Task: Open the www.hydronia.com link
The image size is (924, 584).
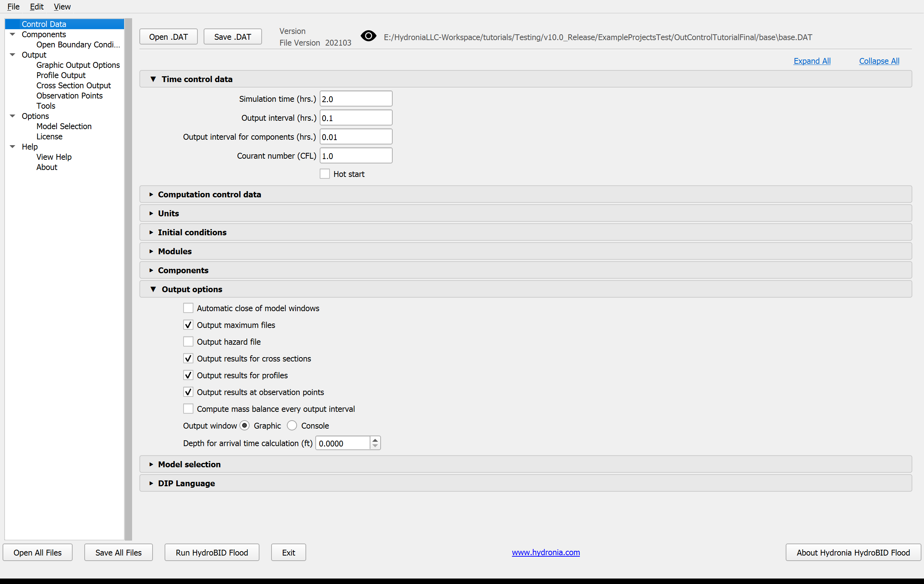Action: coord(546,552)
